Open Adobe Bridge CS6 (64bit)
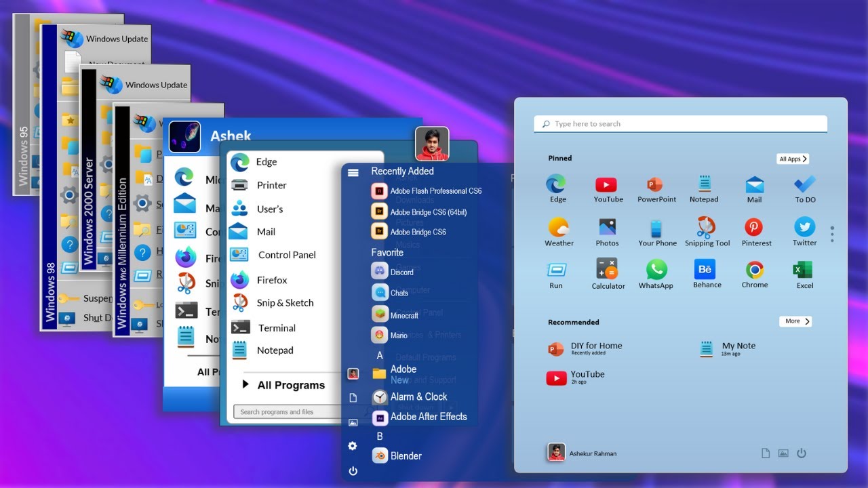The height and width of the screenshot is (488, 868). [419, 212]
